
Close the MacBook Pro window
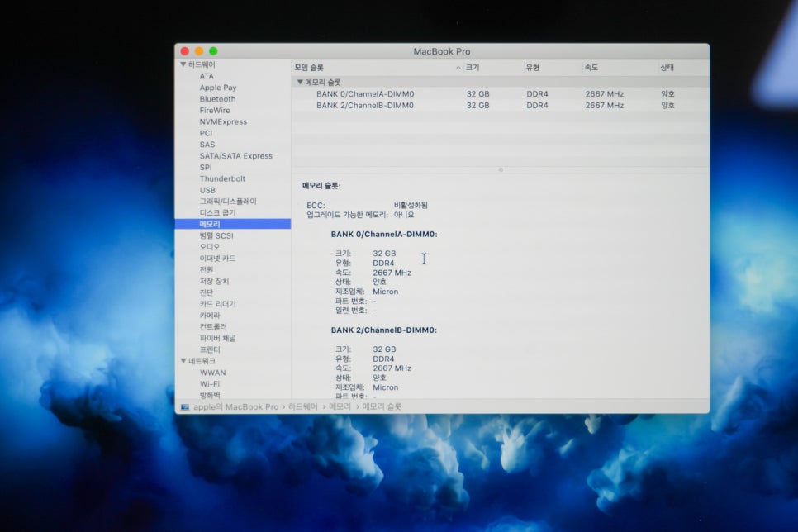(x=185, y=51)
